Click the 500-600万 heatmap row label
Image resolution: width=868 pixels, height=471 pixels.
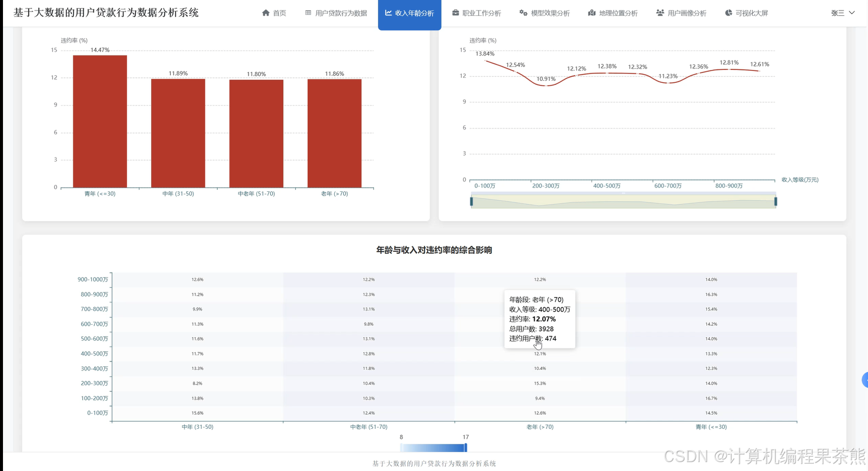[x=94, y=339]
